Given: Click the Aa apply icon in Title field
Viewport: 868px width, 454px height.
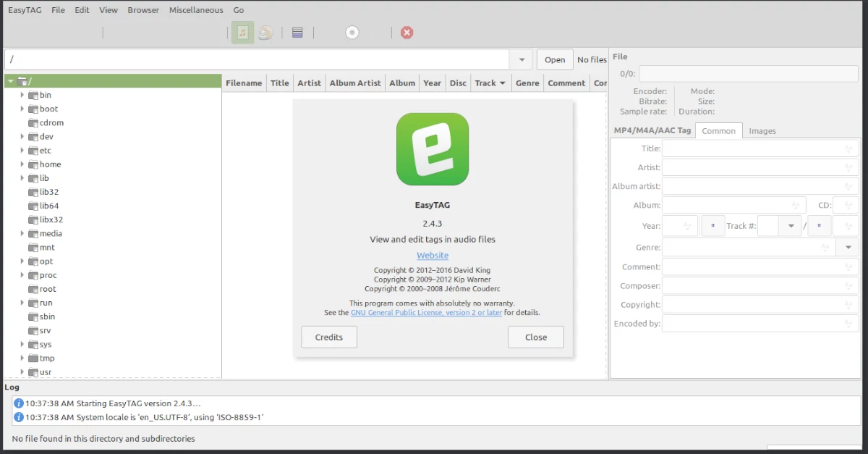Looking at the screenshot, I should pyautogui.click(x=849, y=148).
